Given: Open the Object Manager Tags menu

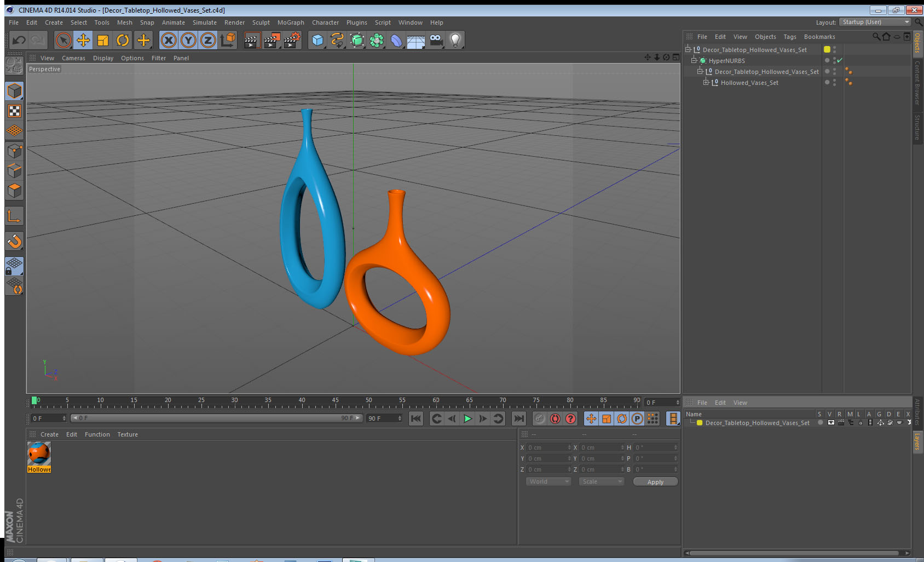Looking at the screenshot, I should pos(789,37).
